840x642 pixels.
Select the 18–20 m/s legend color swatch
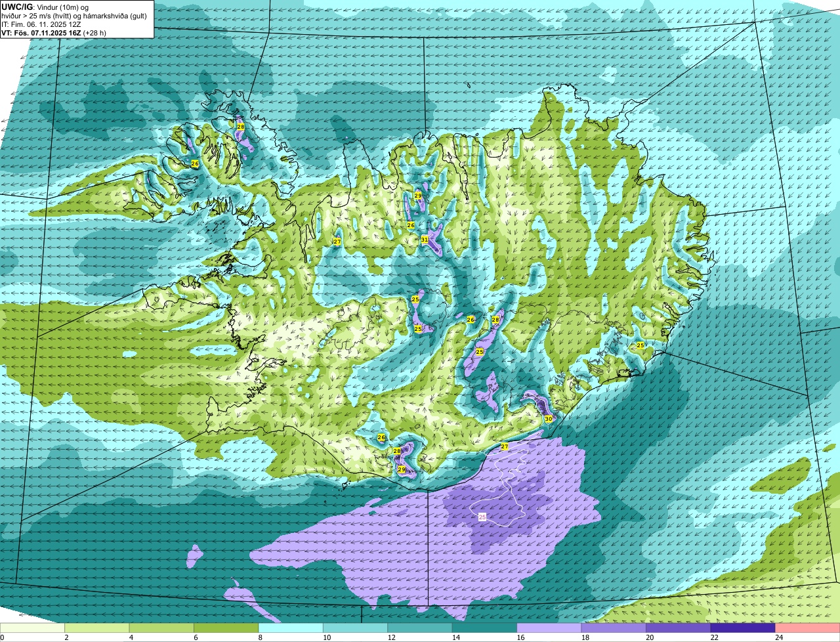[614, 628]
